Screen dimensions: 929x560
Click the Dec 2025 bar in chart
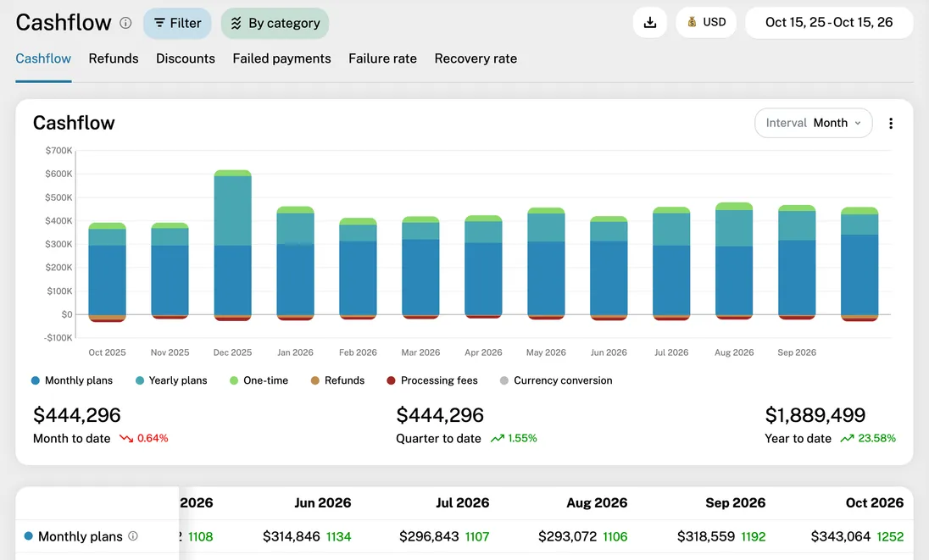click(233, 245)
